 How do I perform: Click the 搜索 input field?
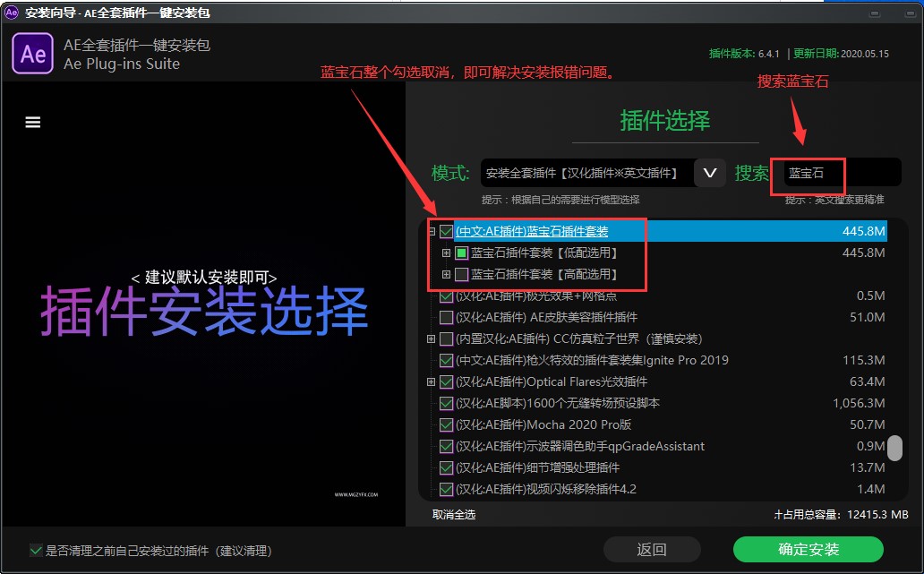pos(840,174)
